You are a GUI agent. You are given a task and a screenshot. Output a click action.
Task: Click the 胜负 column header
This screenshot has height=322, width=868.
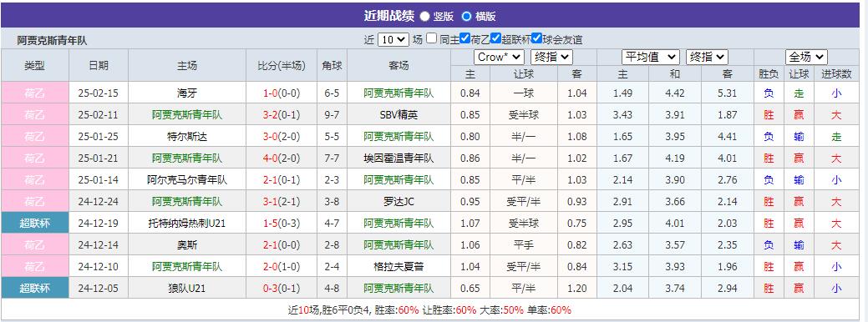click(x=769, y=74)
